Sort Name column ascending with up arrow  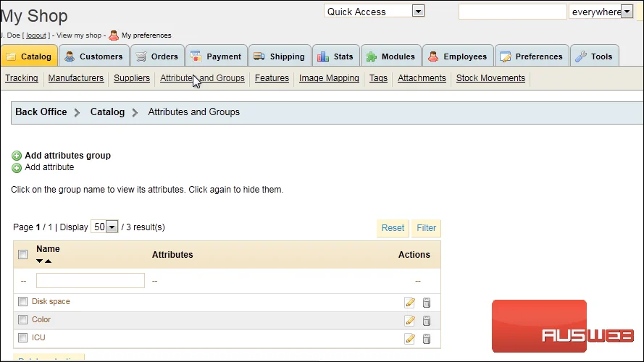click(49, 261)
